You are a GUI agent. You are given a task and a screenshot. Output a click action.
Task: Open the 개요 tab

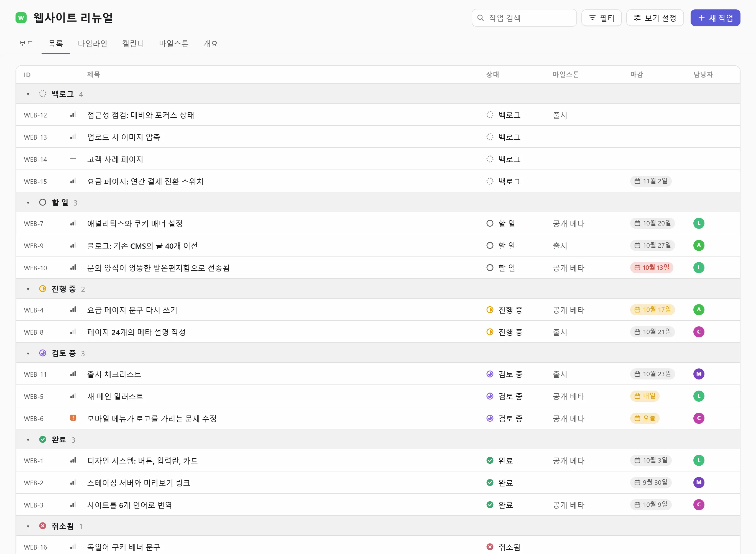(211, 43)
